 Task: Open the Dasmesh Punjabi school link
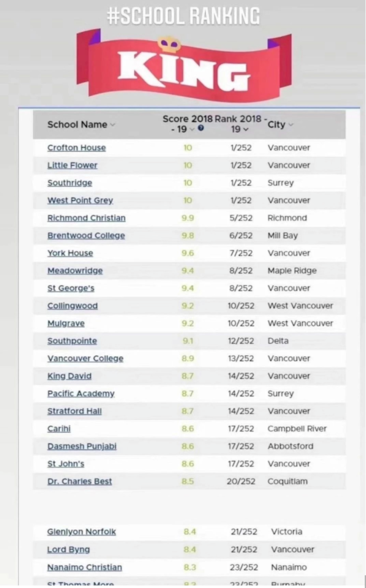(82, 446)
